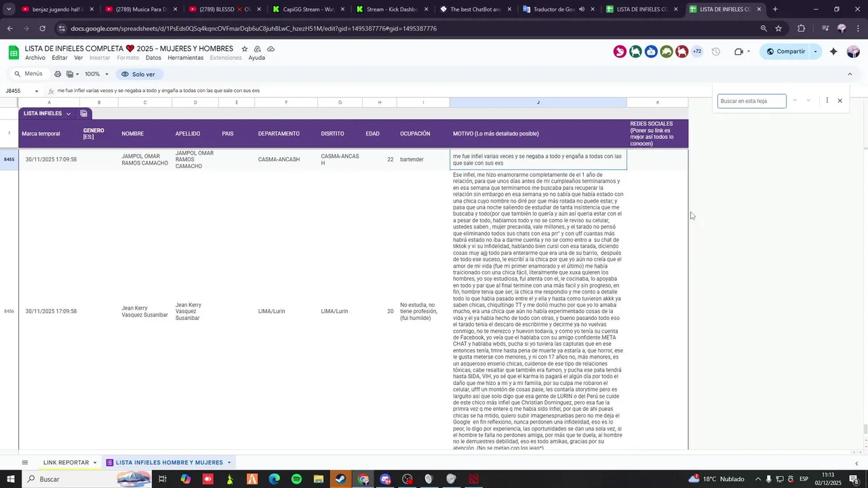Click the blue anonymous viewer avatar
This screenshot has width=868, height=488.
tap(651, 52)
